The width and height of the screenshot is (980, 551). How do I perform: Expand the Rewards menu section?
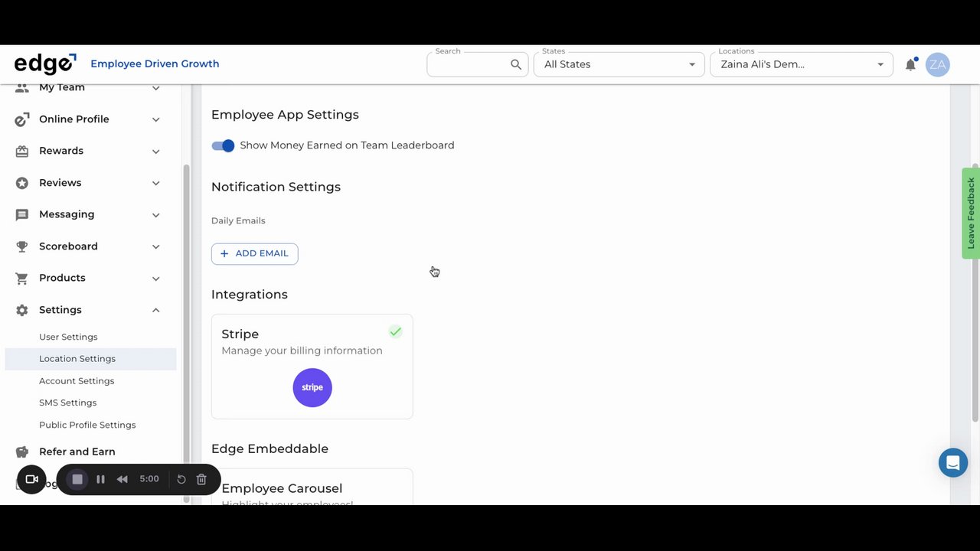[x=155, y=151]
